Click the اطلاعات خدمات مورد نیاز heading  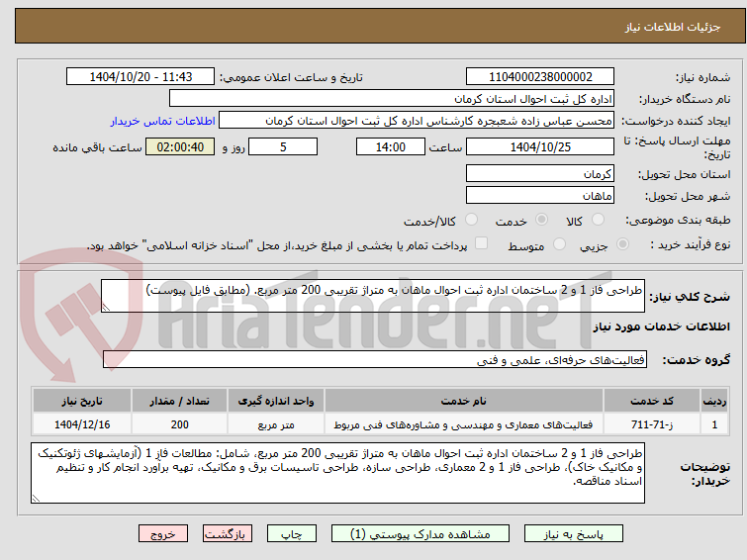pyautogui.click(x=661, y=327)
